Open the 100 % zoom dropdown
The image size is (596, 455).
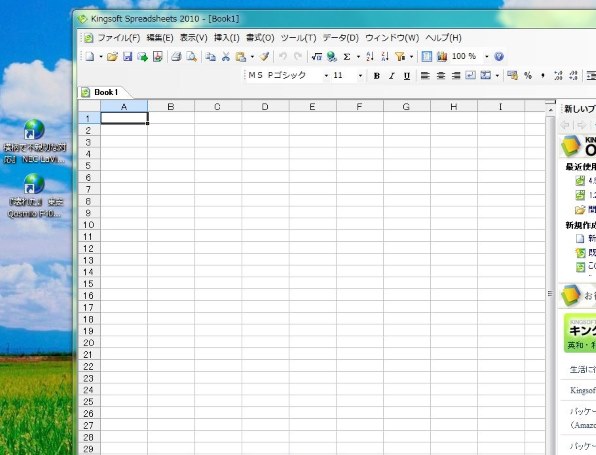pos(487,57)
